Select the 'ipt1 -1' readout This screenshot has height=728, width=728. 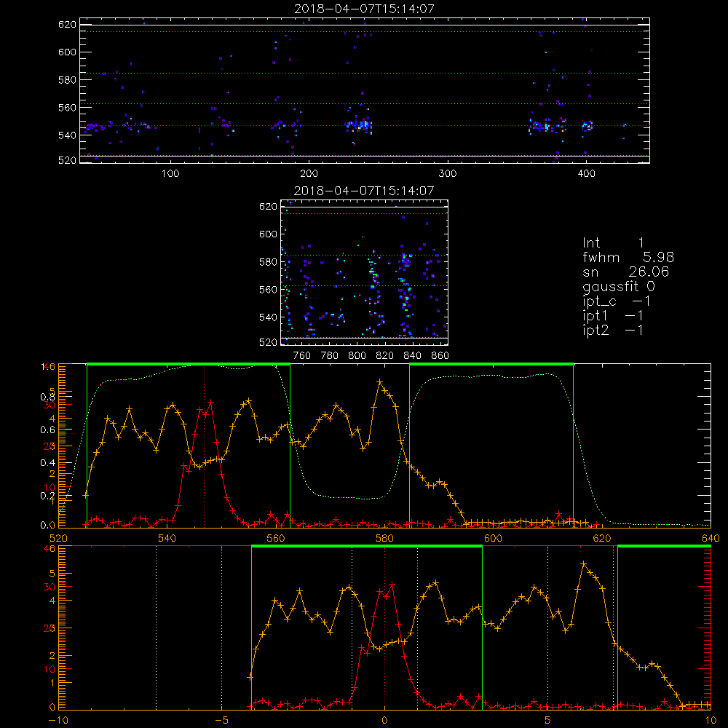pos(613,316)
